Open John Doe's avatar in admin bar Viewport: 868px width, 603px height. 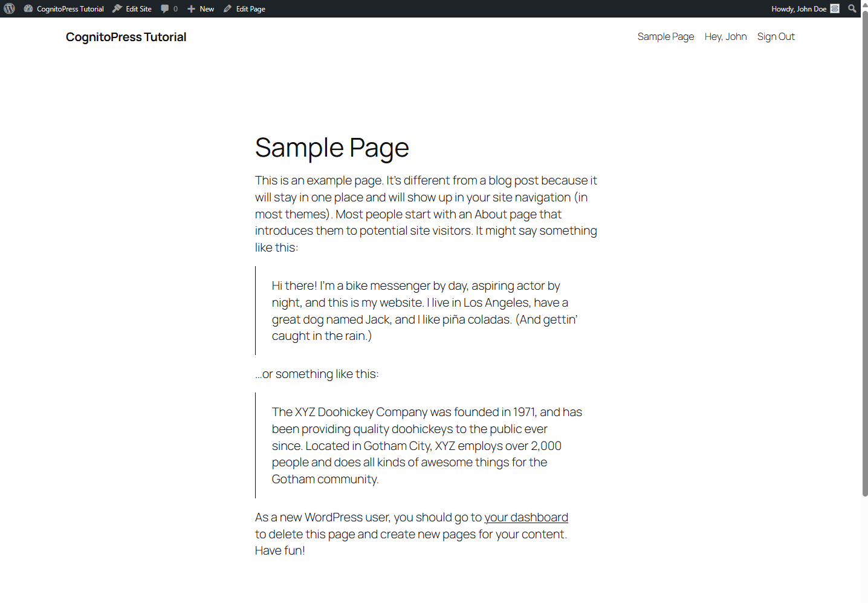(x=835, y=8)
